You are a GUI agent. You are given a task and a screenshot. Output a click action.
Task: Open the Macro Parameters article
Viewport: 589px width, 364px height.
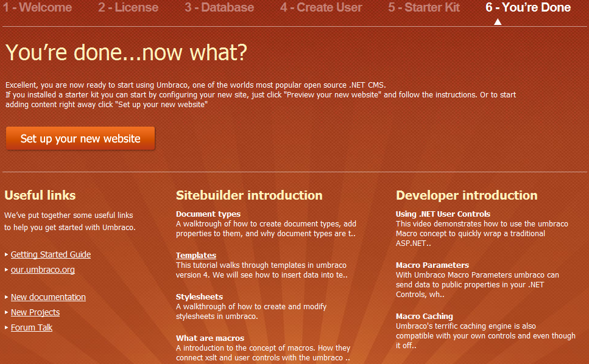432,265
